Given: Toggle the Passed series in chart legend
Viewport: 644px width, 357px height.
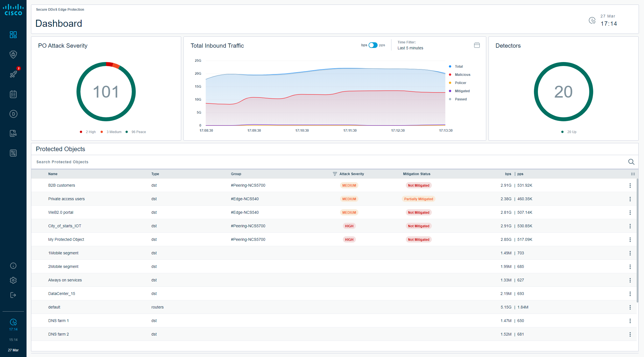Looking at the screenshot, I should click(458, 99).
